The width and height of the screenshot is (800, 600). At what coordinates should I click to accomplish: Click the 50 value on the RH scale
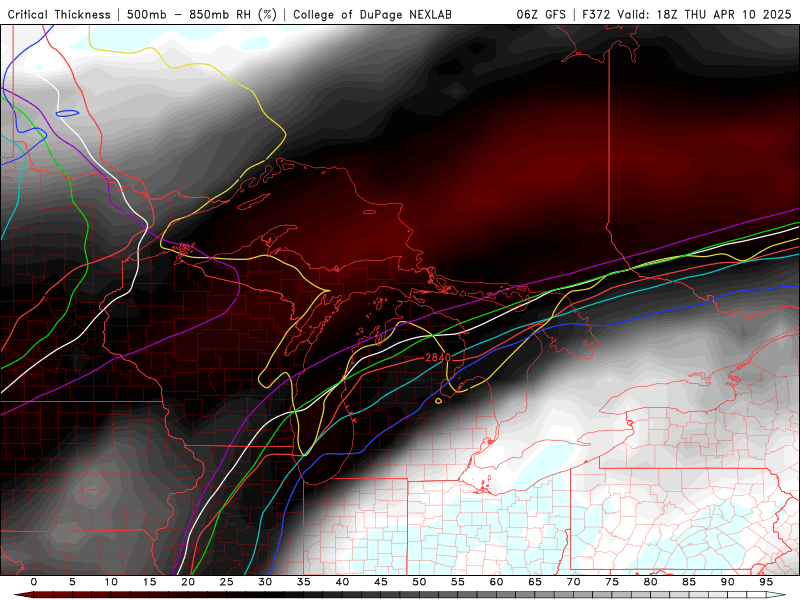(419, 582)
